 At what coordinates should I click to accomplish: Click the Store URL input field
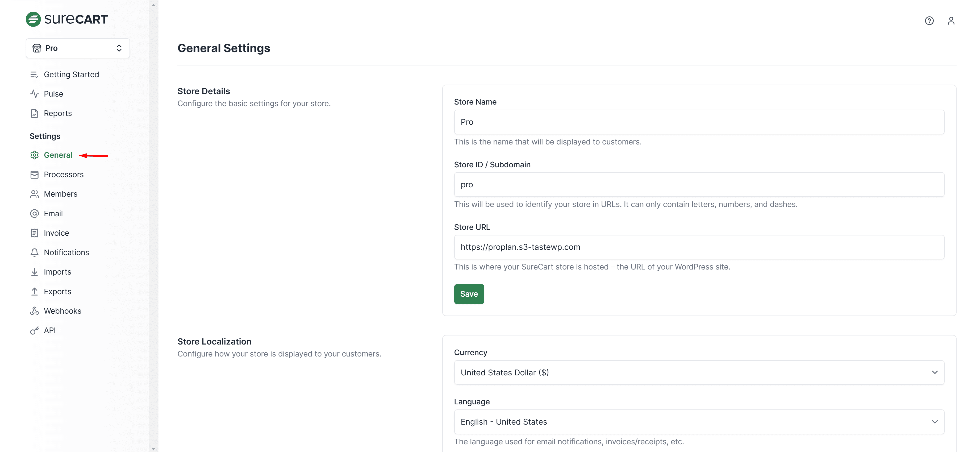click(x=699, y=247)
